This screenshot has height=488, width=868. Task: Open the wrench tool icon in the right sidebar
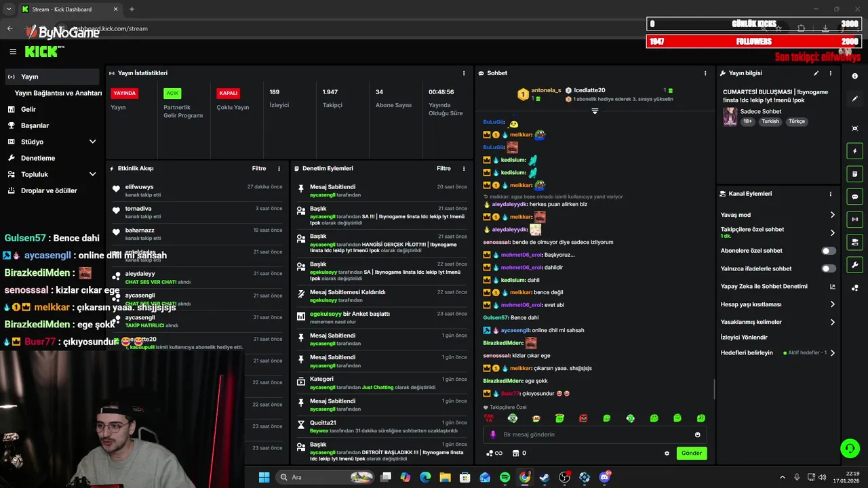(854, 265)
